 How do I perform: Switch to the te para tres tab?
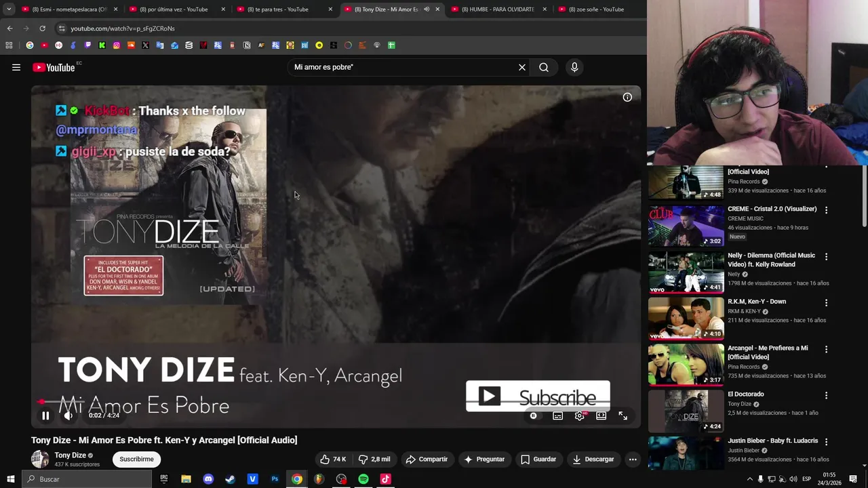[283, 9]
